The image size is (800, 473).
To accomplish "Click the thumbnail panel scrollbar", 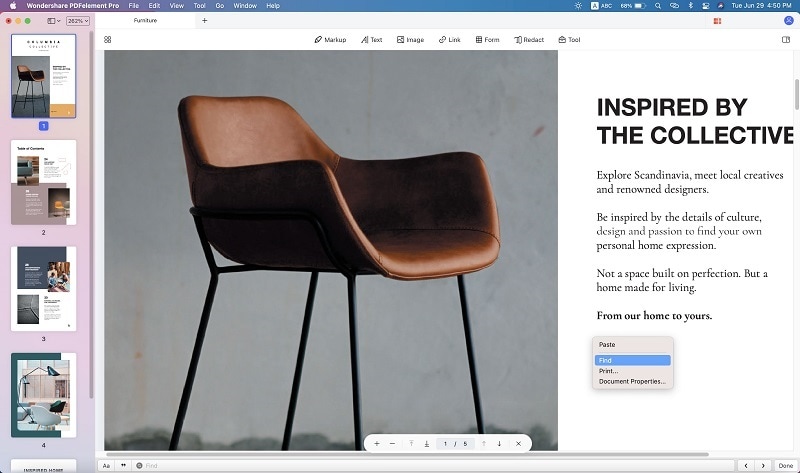I will 91,214.
